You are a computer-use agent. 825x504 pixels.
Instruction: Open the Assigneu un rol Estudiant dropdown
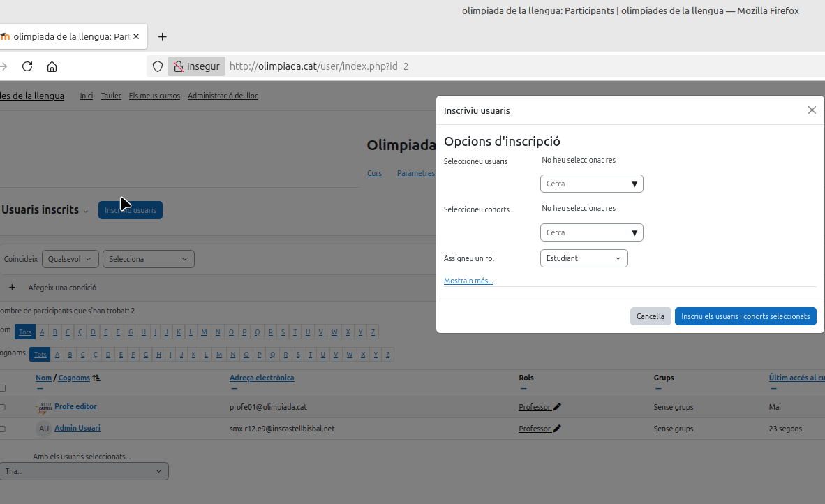584,258
